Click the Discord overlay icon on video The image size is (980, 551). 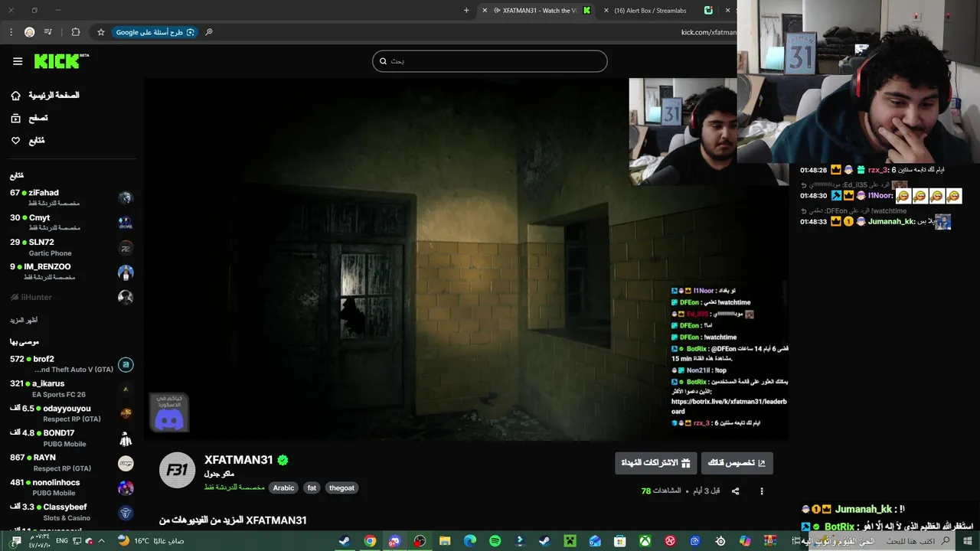(169, 413)
